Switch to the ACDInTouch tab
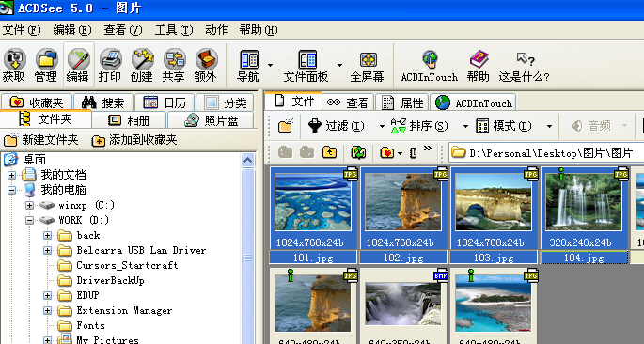The height and width of the screenshot is (344, 644). [x=474, y=102]
